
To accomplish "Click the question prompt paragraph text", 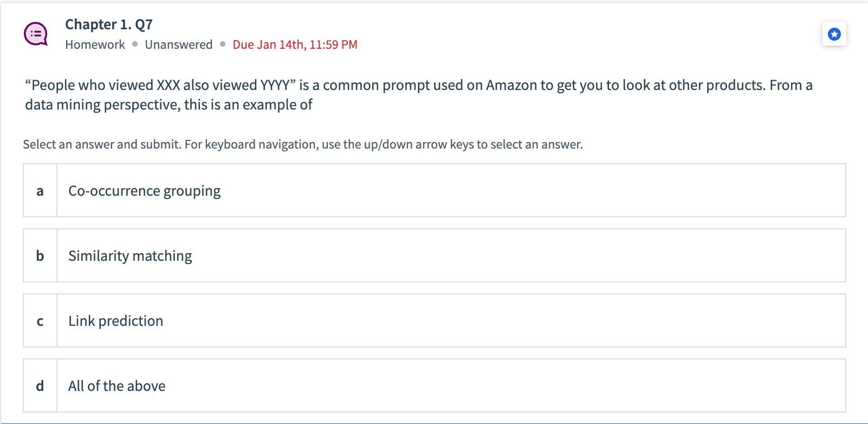I will pyautogui.click(x=417, y=94).
